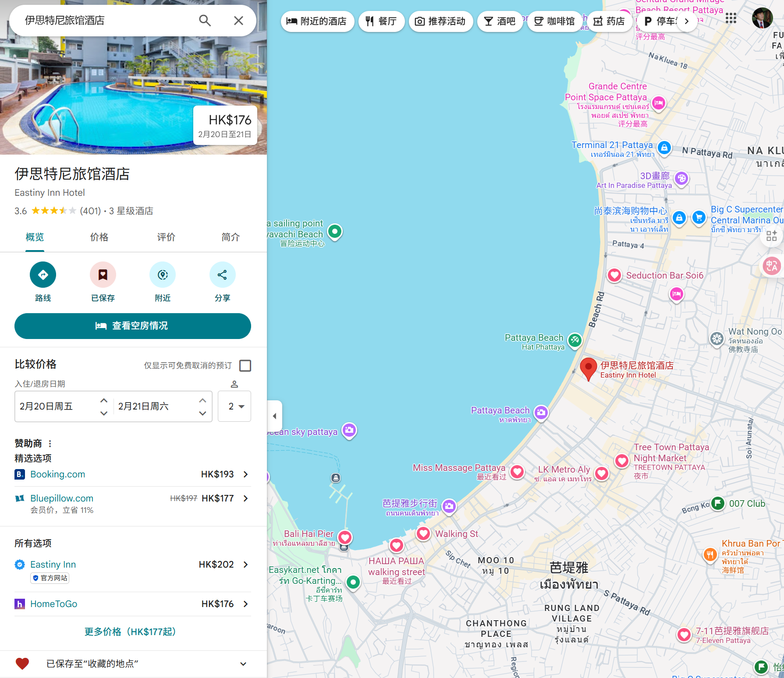Clear the search box with X icon
This screenshot has height=678, width=784.
(x=238, y=21)
